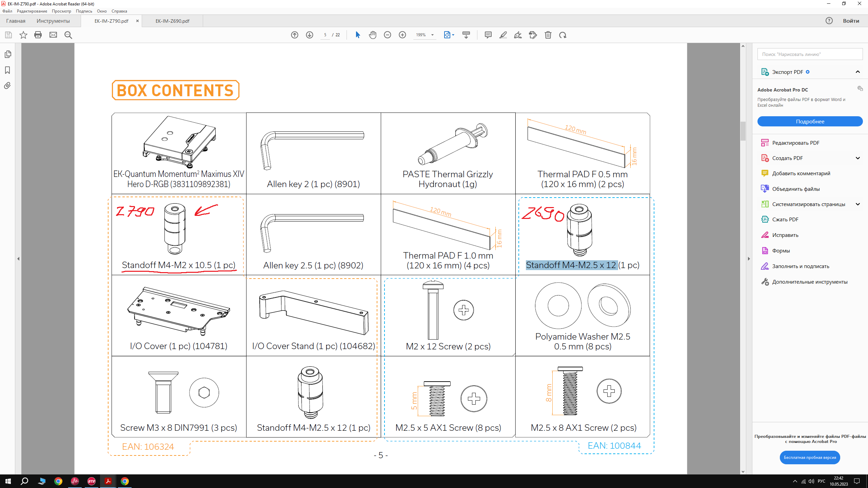Expand the Создать PDF options

pos(858,158)
